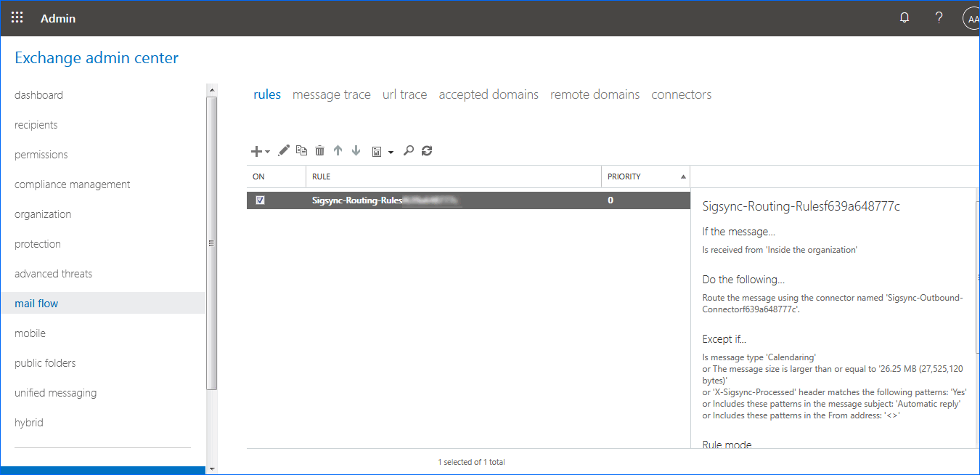Delete the rule with the trash icon
Viewport: 980px width, 475px height.
pos(319,151)
